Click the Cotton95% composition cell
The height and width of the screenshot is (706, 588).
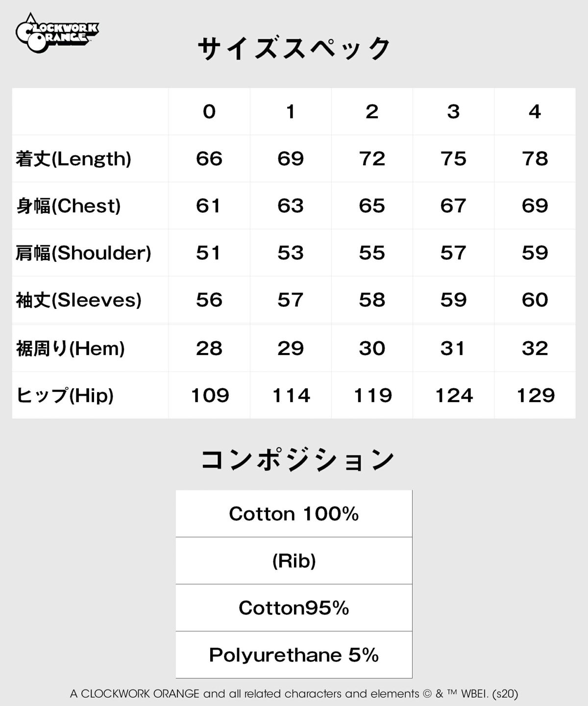pyautogui.click(x=294, y=608)
